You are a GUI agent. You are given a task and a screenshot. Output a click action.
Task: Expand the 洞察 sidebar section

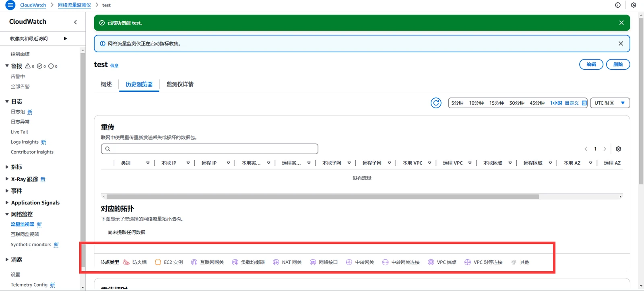click(7, 260)
